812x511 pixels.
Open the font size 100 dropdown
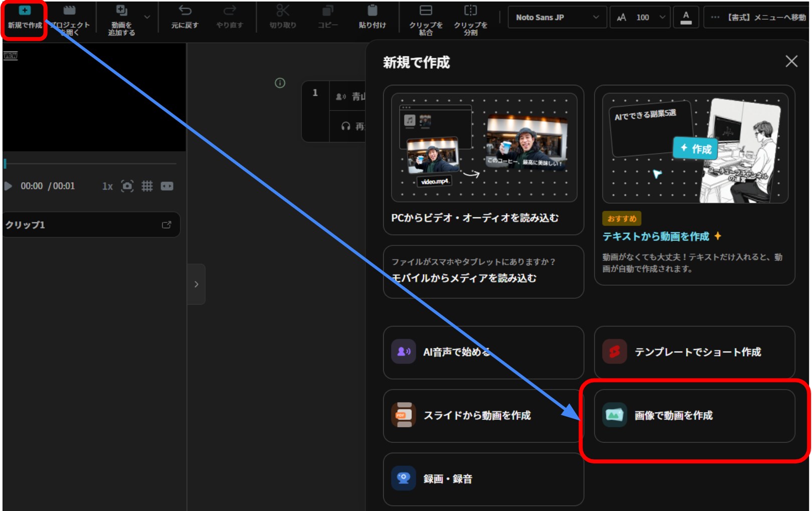pyautogui.click(x=662, y=17)
